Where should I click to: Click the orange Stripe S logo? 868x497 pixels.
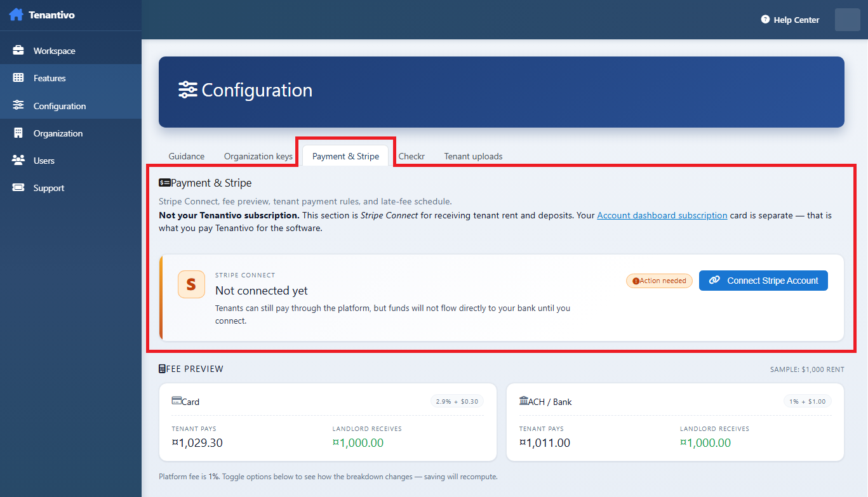191,284
